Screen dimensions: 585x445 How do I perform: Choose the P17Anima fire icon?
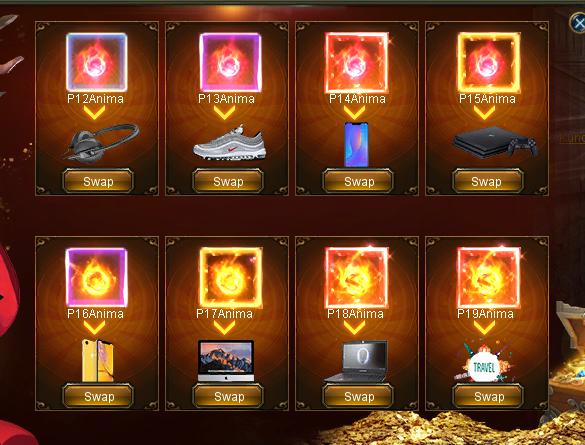click(230, 278)
